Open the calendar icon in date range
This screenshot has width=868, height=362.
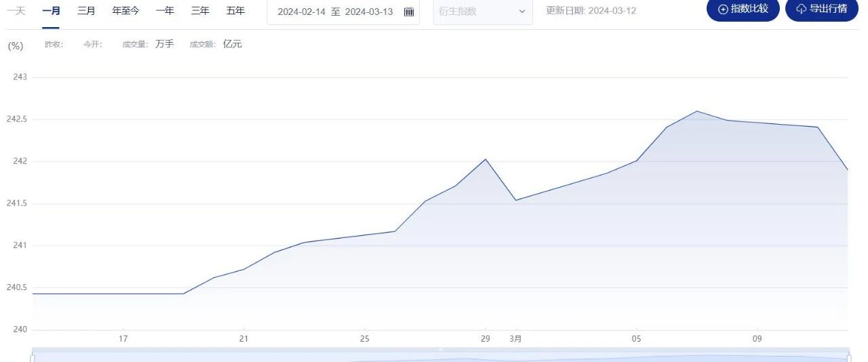[x=409, y=12]
